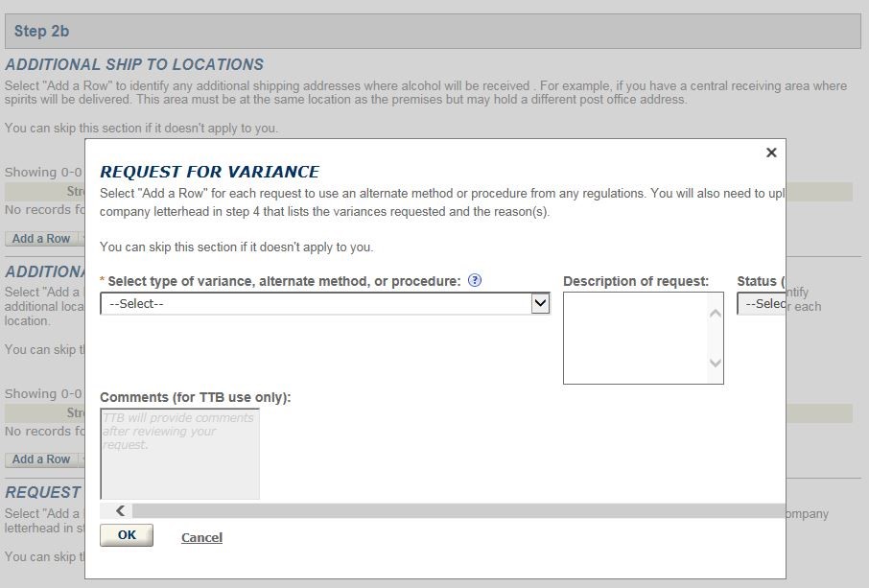The height and width of the screenshot is (588, 869).
Task: Click the Cancel link
Action: [201, 537]
